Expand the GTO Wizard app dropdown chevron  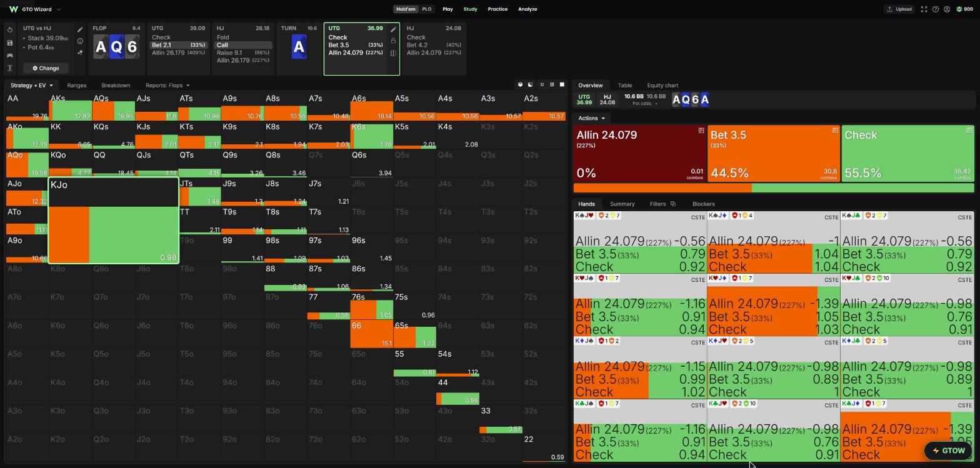[x=59, y=9]
